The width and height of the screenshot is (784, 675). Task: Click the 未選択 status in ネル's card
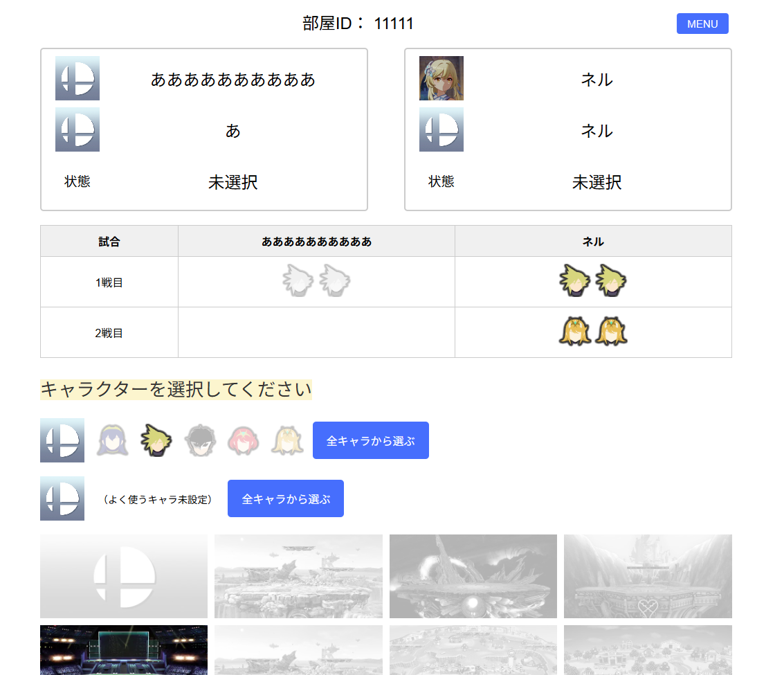[597, 182]
